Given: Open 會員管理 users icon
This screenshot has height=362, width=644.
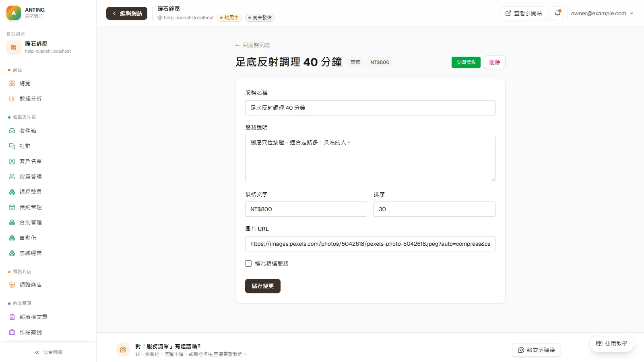Looking at the screenshot, I should point(12,177).
